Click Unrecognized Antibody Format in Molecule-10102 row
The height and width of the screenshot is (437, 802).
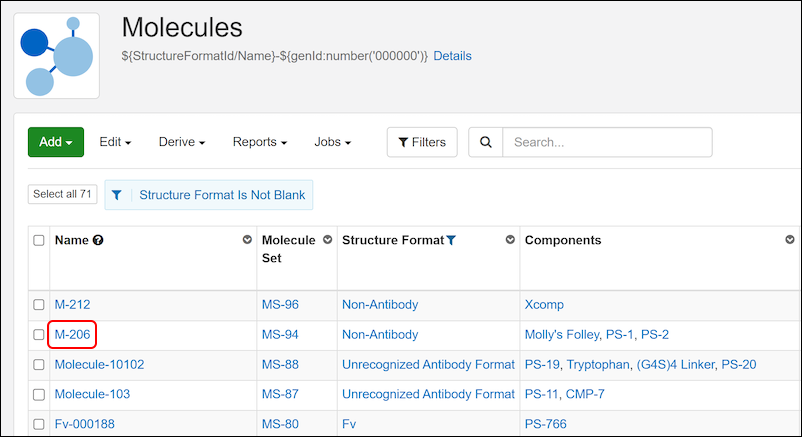[428, 364]
